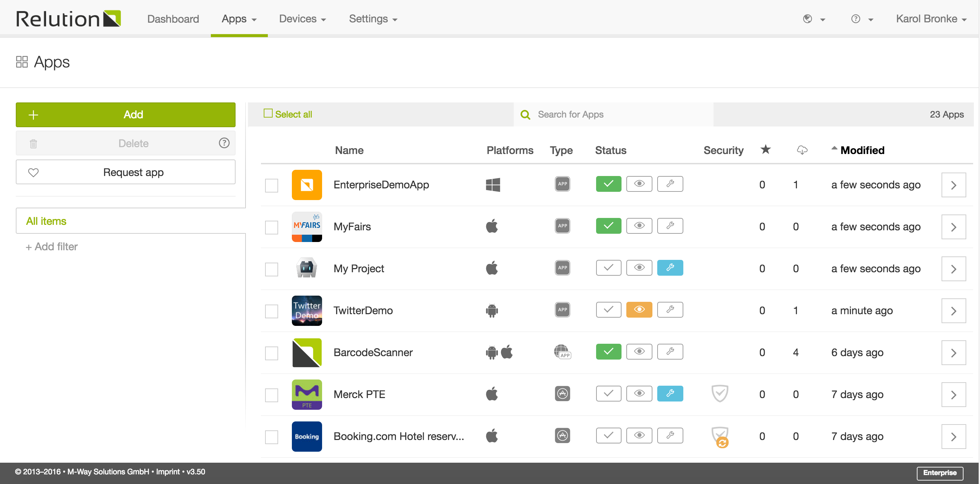The width and height of the screenshot is (980, 484).
Task: Check the Select all checkbox
Action: coord(268,113)
